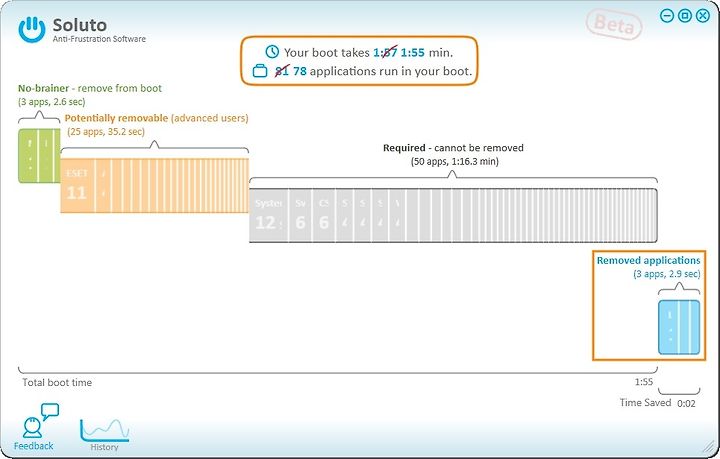Select the Sv 6 gray block
Image resolution: width=720 pixels, height=459 pixels.
pos(300,215)
